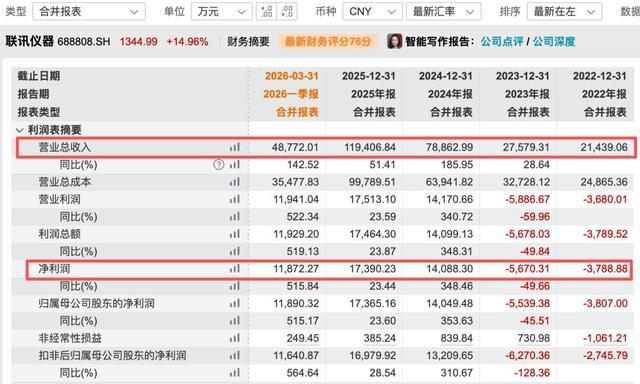Open the 币种 CNY dropdown
This screenshot has width=640, height=384.
[x=372, y=11]
